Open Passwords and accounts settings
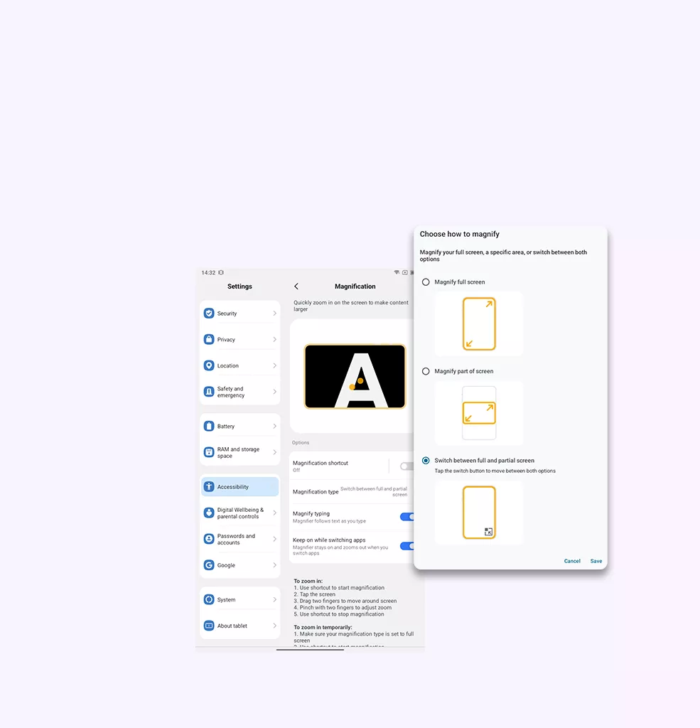This screenshot has width=700, height=728. [x=239, y=540]
